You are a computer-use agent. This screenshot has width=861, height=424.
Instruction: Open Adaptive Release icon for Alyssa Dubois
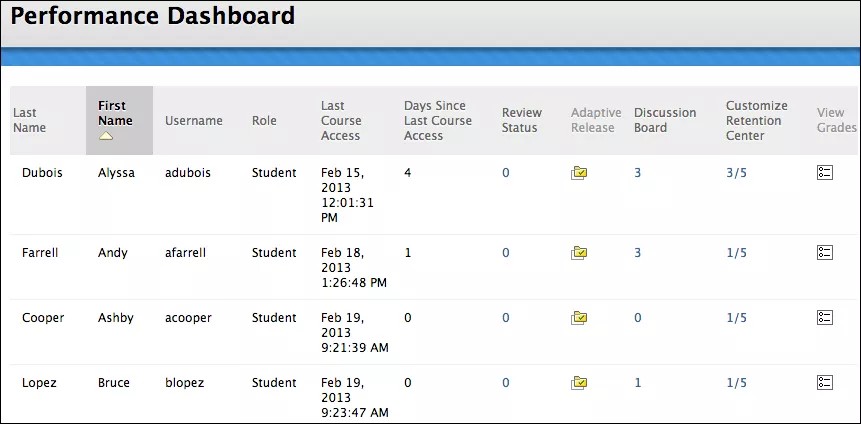tap(579, 173)
